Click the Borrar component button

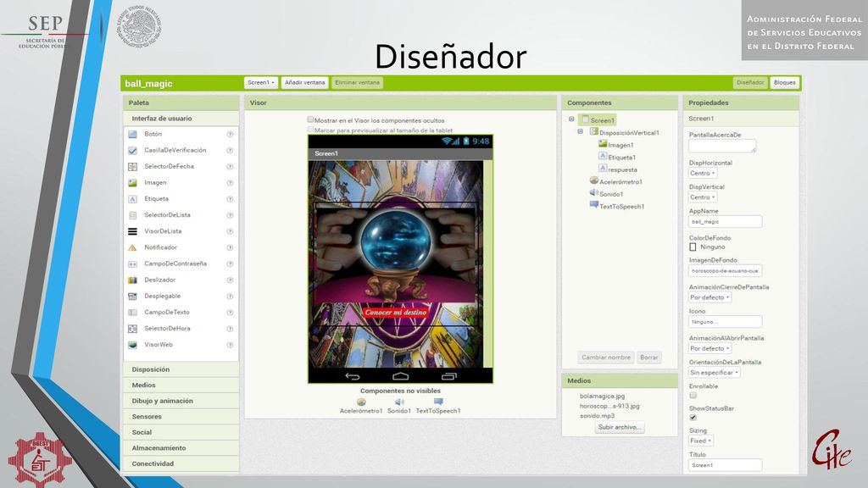click(648, 358)
